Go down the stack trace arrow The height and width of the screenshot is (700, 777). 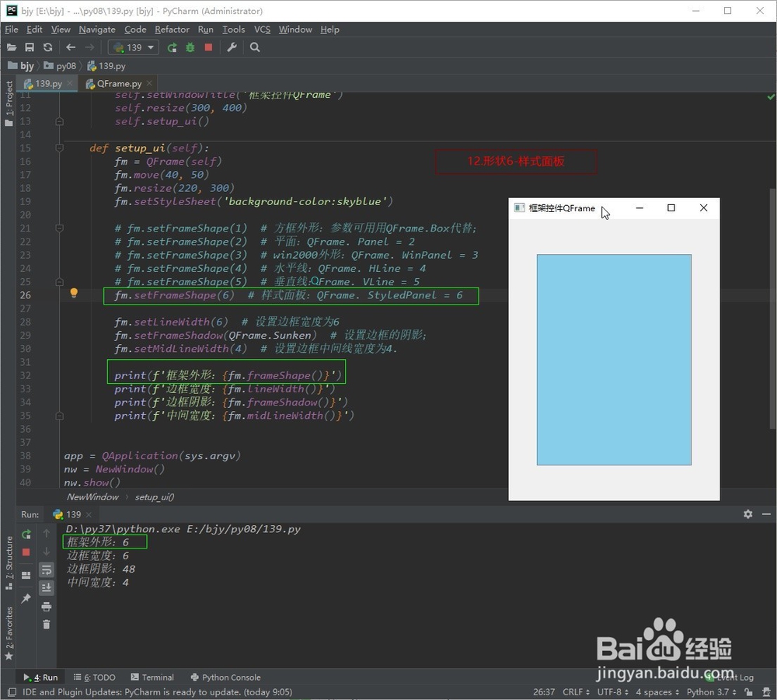[x=46, y=552]
